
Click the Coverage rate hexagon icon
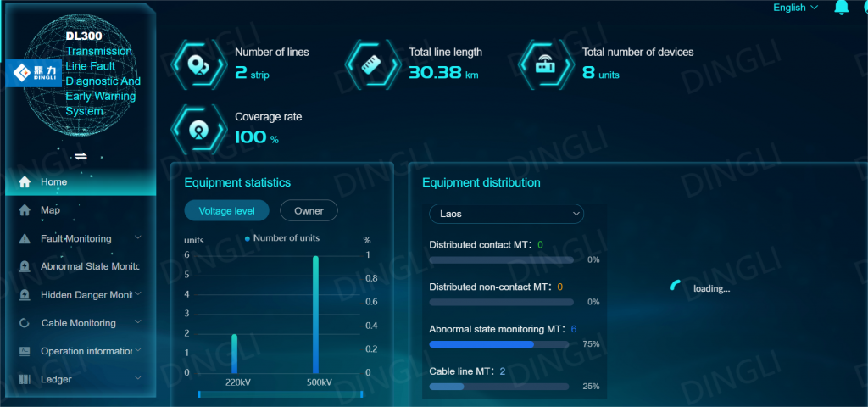[199, 129]
